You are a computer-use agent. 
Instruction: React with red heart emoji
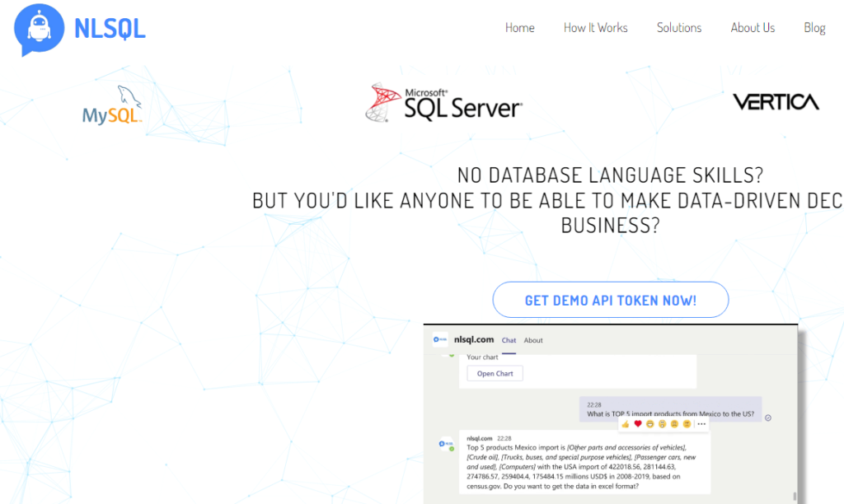pyautogui.click(x=638, y=424)
